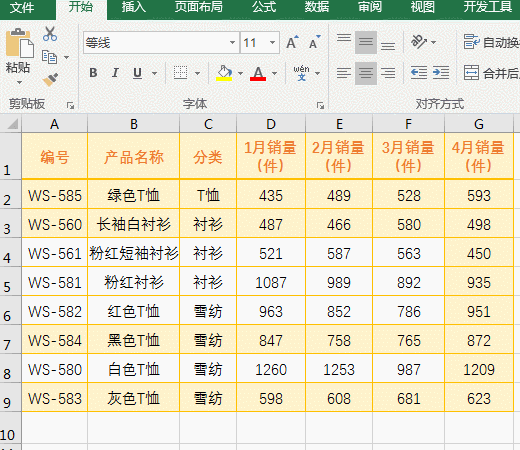Switch to the 数据 tab
This screenshot has width=520, height=450.
click(x=317, y=7)
